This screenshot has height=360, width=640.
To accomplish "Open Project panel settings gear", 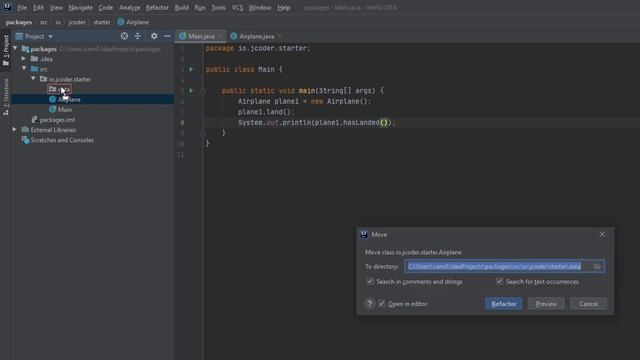I will pos(154,36).
